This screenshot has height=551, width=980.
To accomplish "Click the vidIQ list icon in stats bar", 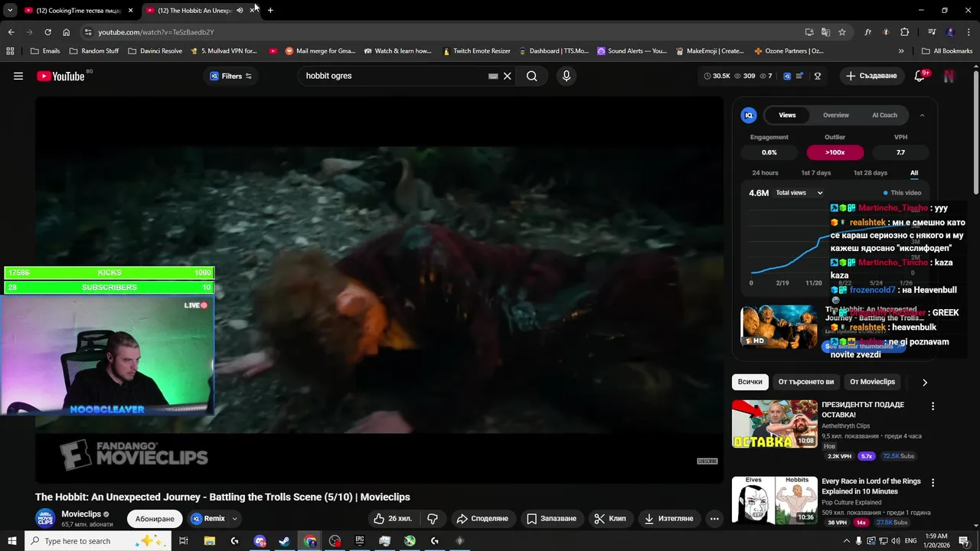I will point(800,76).
